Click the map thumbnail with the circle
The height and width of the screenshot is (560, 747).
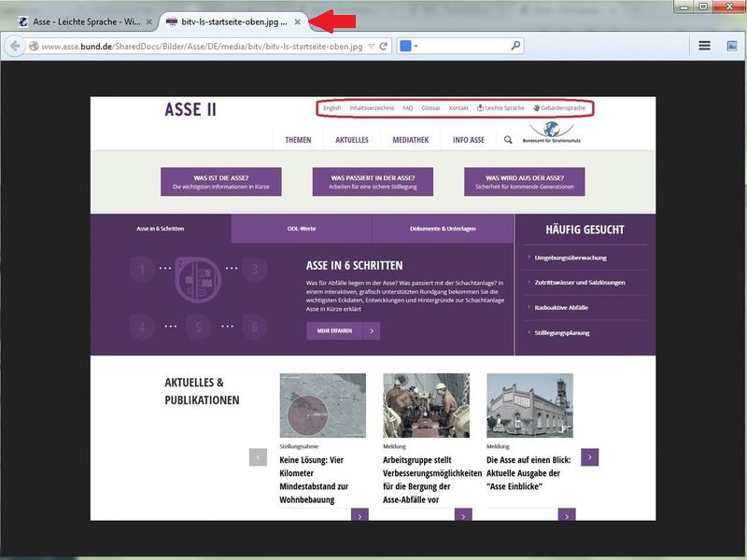point(322,405)
